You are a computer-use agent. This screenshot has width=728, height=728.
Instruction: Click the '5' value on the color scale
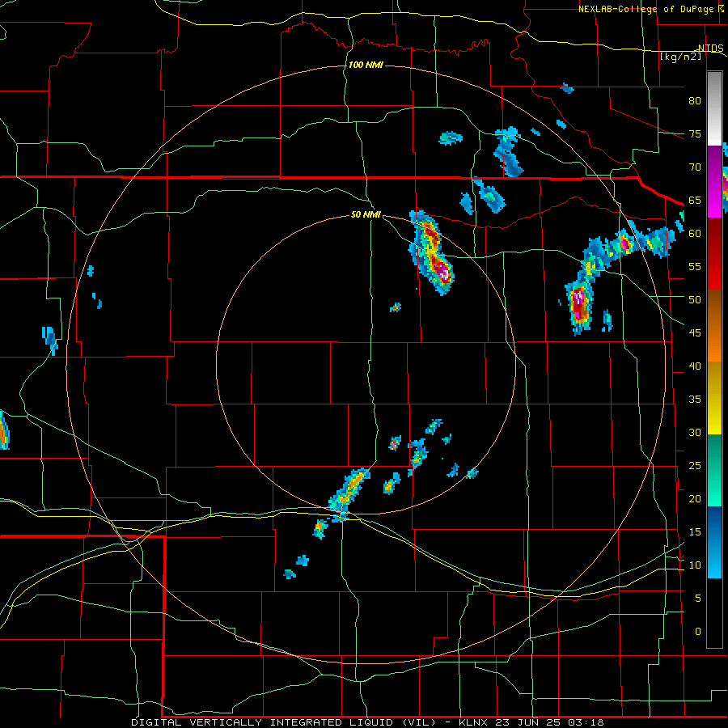(698, 599)
